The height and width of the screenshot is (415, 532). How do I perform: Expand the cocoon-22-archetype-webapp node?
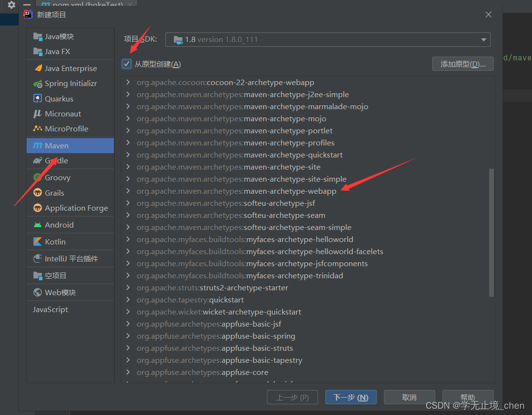coord(128,82)
